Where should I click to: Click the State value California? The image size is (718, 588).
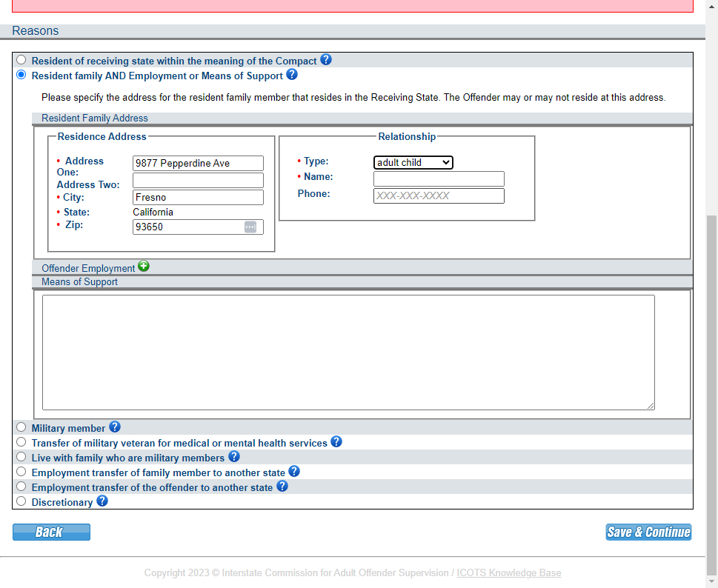(x=153, y=213)
